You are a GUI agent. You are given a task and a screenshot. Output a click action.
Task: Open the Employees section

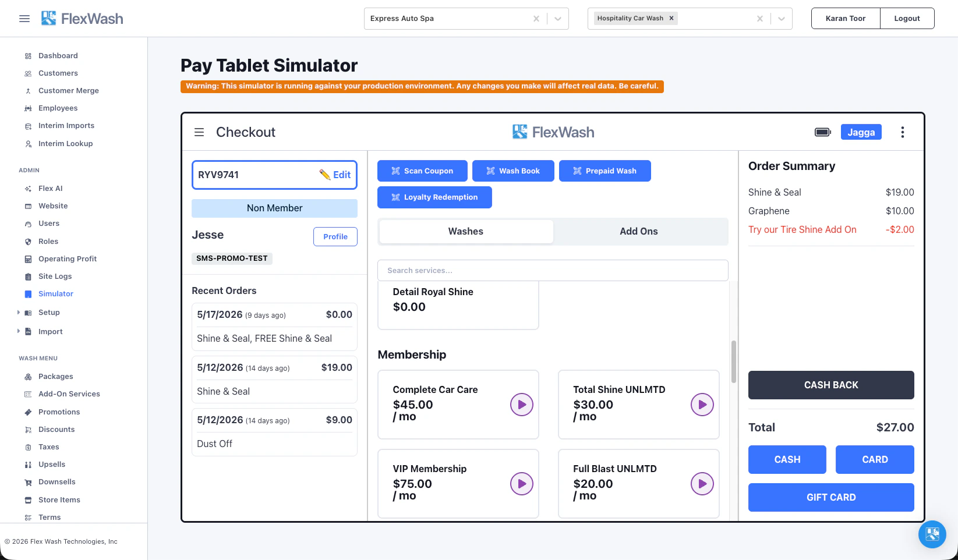(x=58, y=108)
